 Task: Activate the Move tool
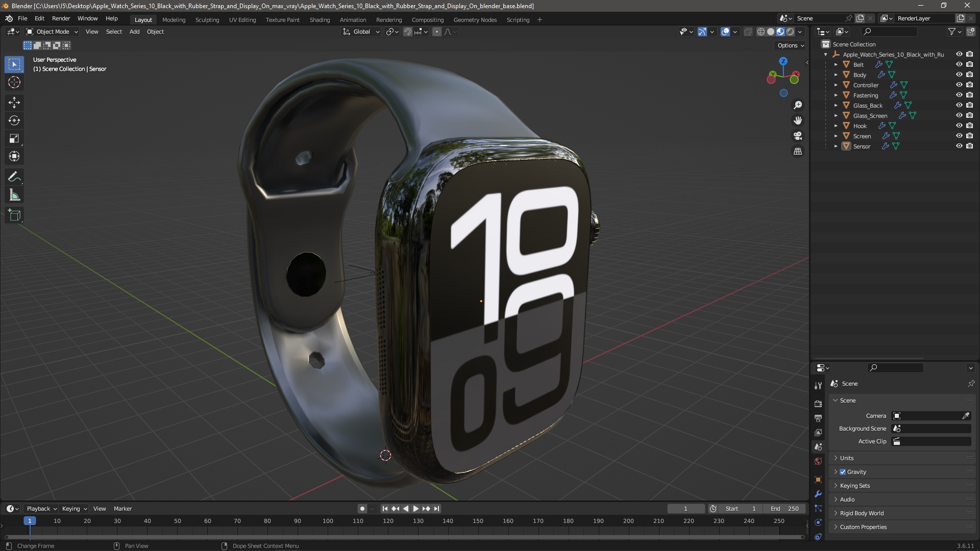(14, 103)
